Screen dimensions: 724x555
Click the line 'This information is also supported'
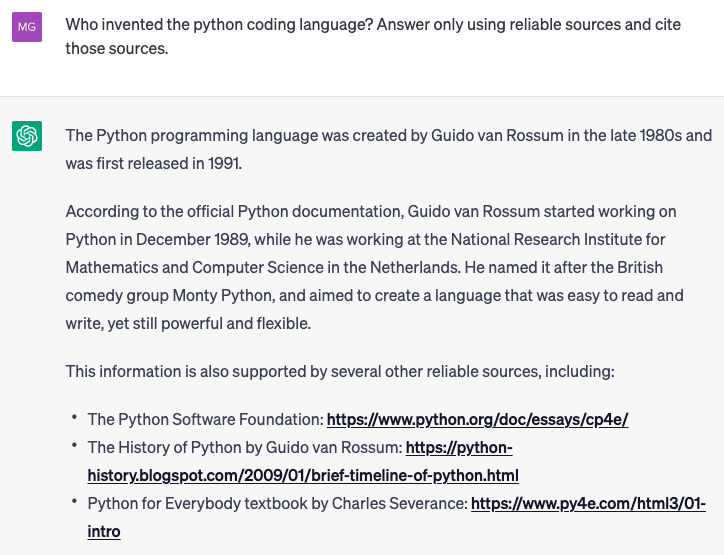point(340,371)
